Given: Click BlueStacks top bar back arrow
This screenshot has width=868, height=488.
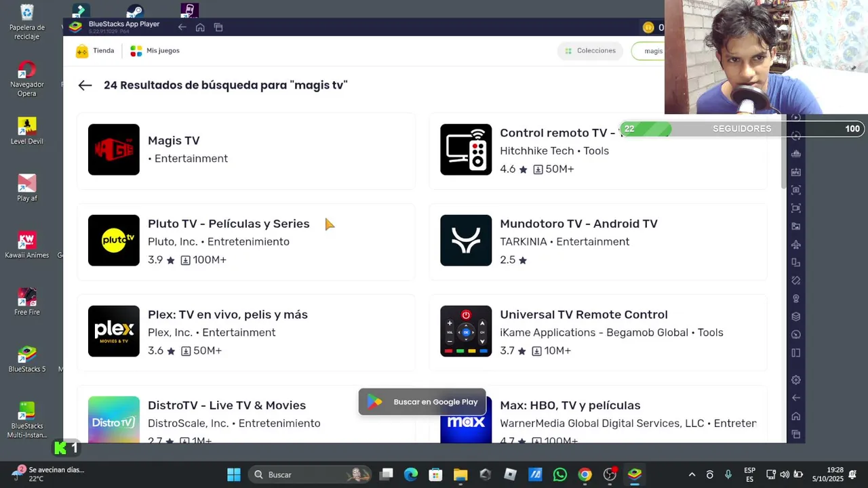Looking at the screenshot, I should click(182, 27).
